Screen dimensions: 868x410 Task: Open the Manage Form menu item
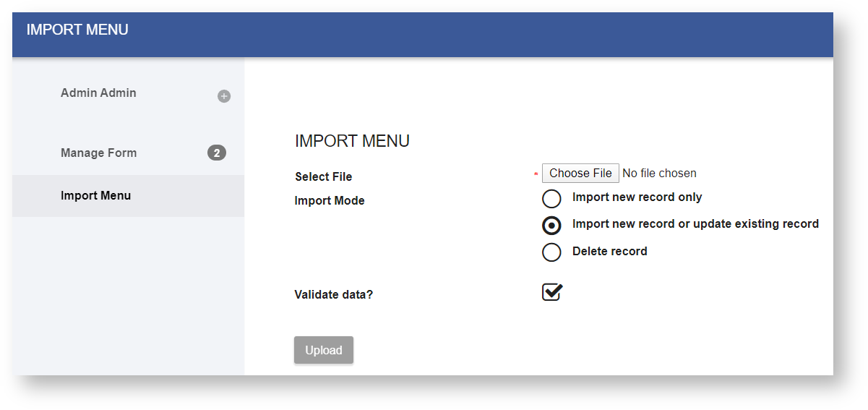98,153
